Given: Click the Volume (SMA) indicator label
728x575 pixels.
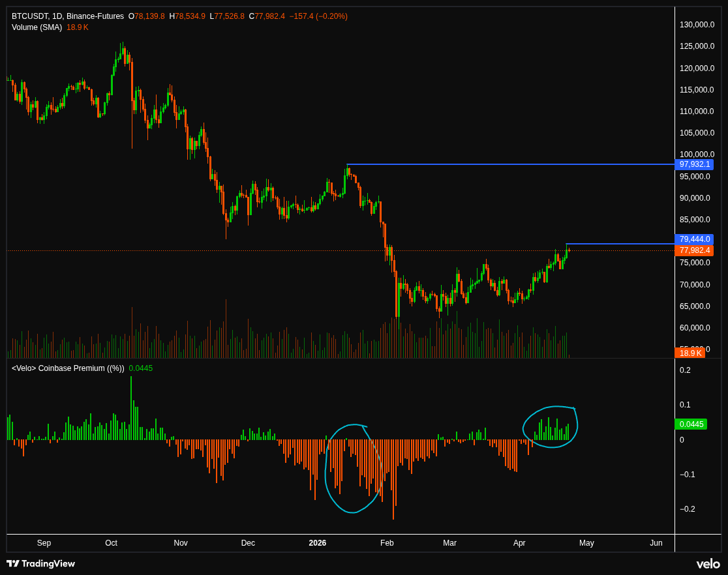Looking at the screenshot, I should coord(37,27).
